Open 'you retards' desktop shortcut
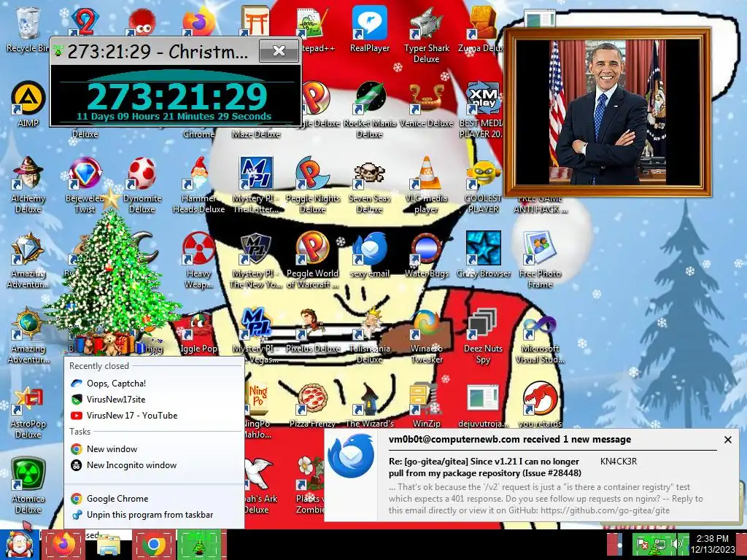 [540, 405]
